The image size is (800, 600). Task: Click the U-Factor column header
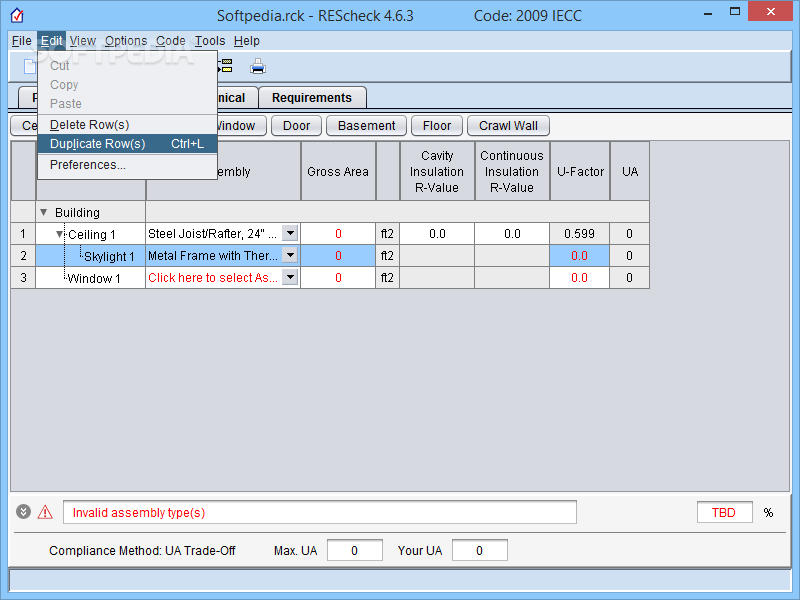(580, 171)
